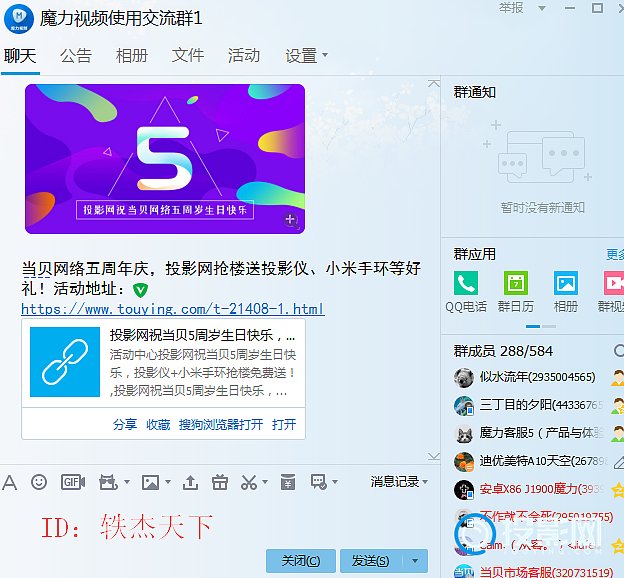Open the purple anniversary banner image
This screenshot has height=578, width=624.
tap(165, 159)
